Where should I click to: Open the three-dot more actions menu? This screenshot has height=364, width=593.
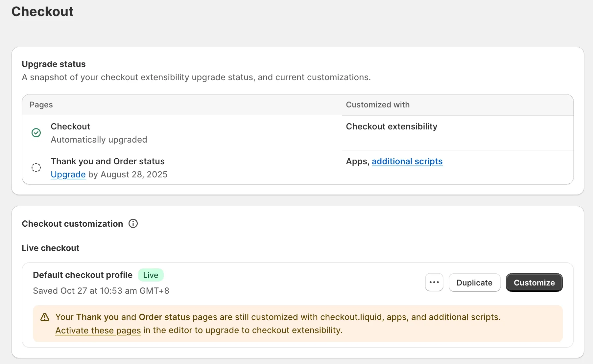(x=434, y=283)
